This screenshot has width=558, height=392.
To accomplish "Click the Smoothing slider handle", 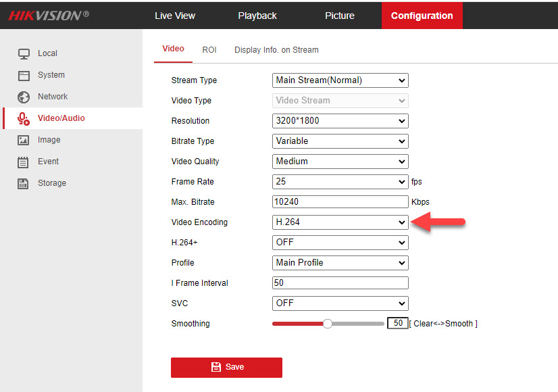I will (328, 324).
